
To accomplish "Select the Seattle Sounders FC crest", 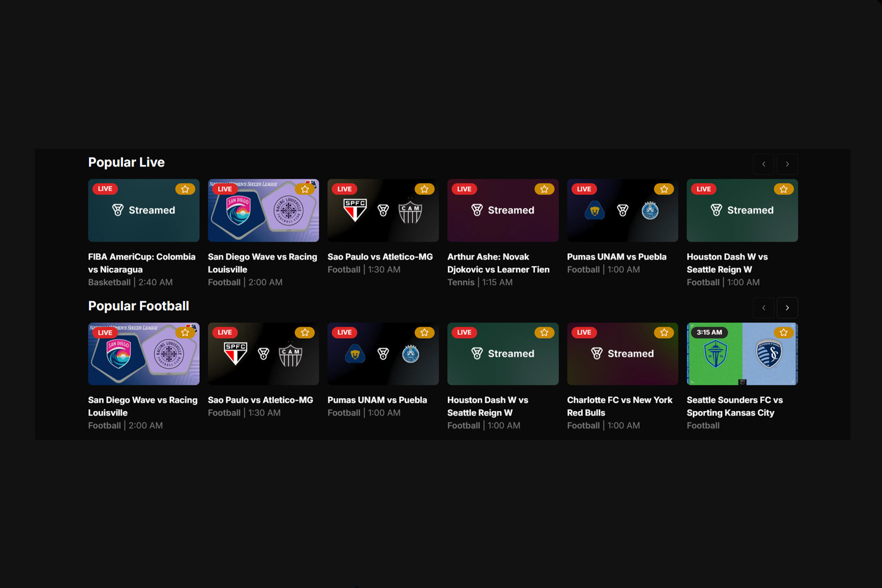I will (715, 354).
